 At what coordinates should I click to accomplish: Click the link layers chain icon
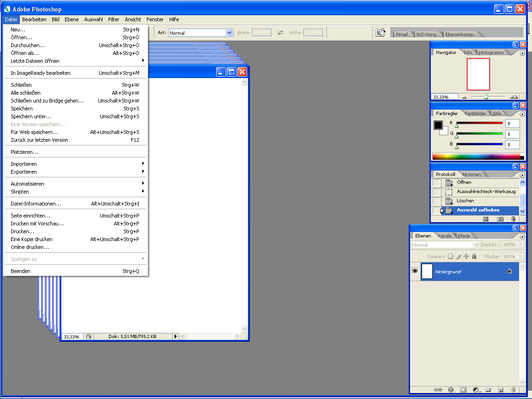pyautogui.click(x=438, y=389)
